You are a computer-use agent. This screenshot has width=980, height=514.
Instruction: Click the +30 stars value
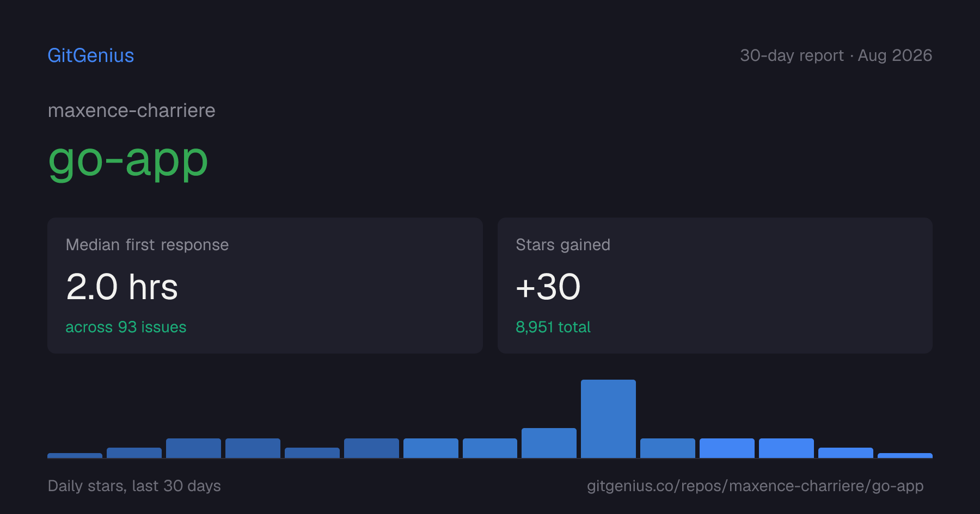[548, 287]
